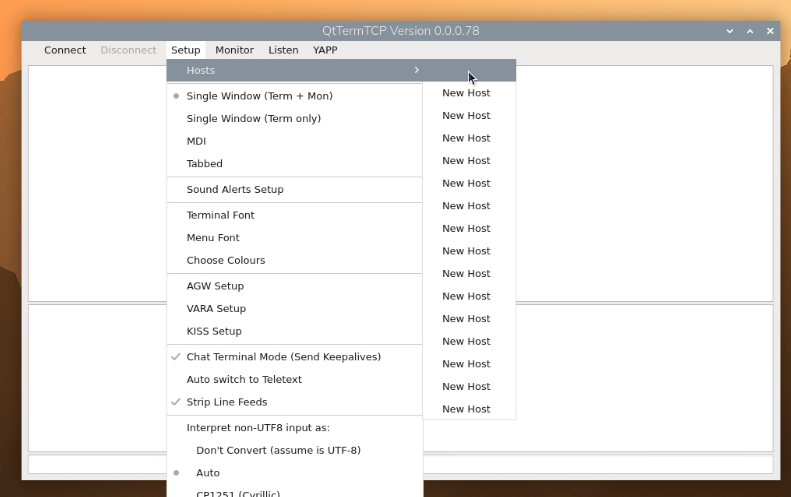This screenshot has width=791, height=497.
Task: Open the Connect menu
Action: click(x=65, y=50)
